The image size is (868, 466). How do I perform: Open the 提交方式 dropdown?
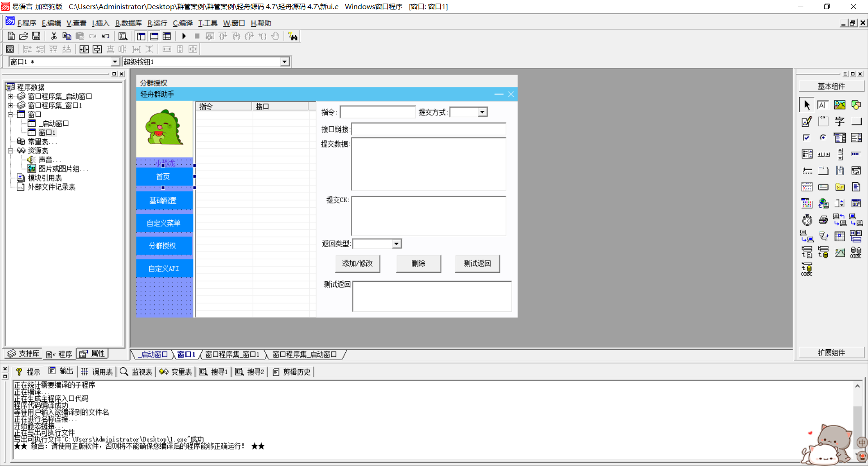482,112
